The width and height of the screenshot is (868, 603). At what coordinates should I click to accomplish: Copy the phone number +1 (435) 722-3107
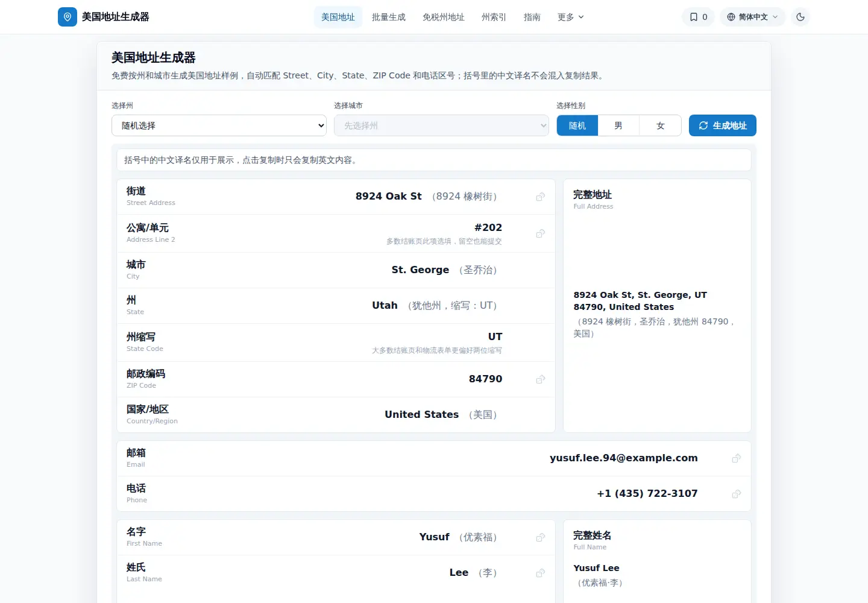(737, 494)
